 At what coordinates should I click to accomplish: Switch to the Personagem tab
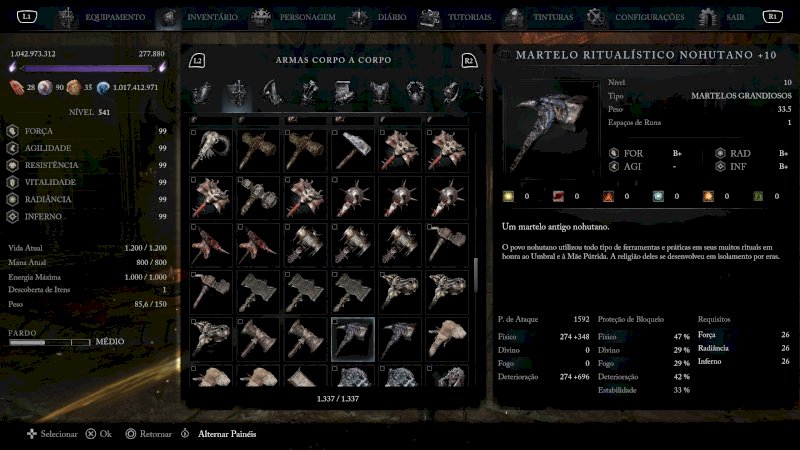click(307, 17)
